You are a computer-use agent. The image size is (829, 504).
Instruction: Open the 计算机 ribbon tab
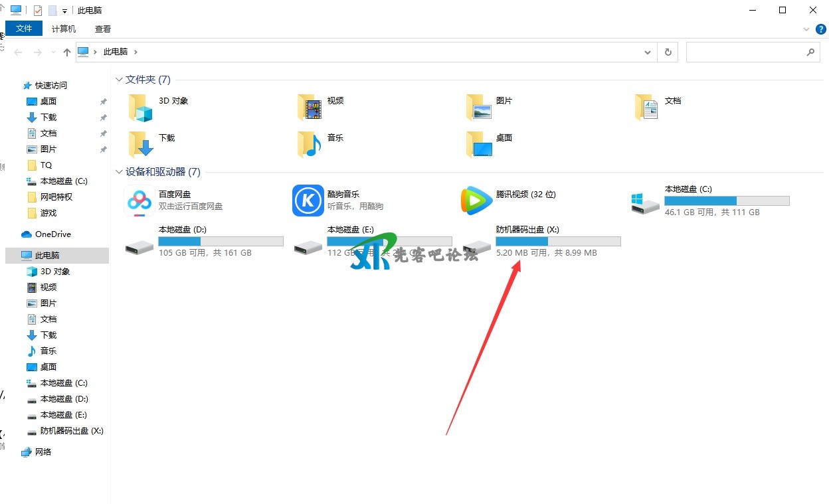(x=64, y=29)
